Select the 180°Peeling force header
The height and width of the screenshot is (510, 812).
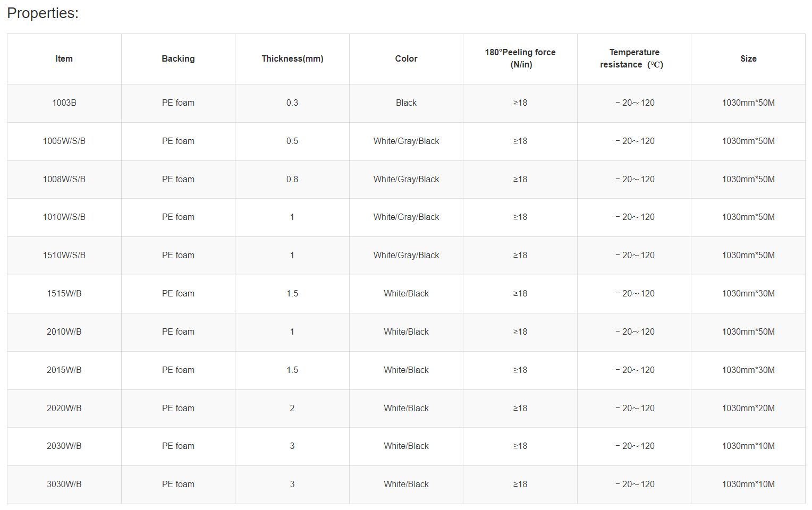coord(520,58)
